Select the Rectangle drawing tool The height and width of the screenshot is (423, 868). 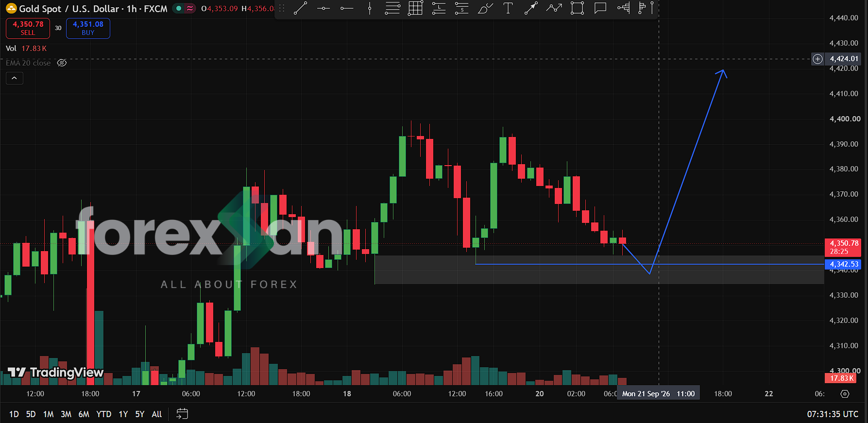pos(577,8)
